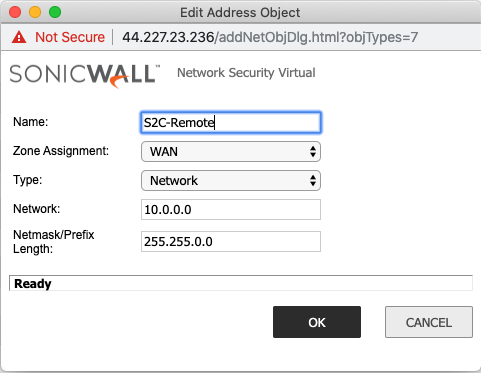Click the Netmask field with 255.255.0.0
This screenshot has height=373, width=481.
coord(231,242)
